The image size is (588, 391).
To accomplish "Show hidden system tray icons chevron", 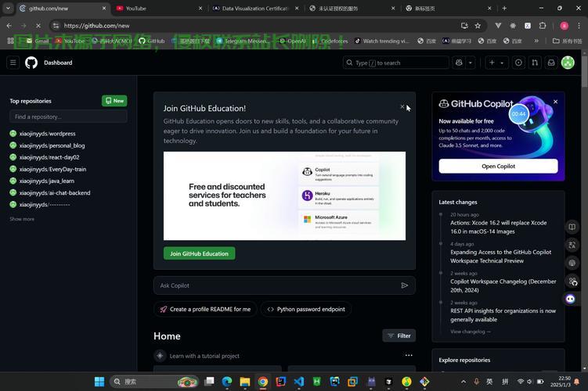I will point(464,382).
